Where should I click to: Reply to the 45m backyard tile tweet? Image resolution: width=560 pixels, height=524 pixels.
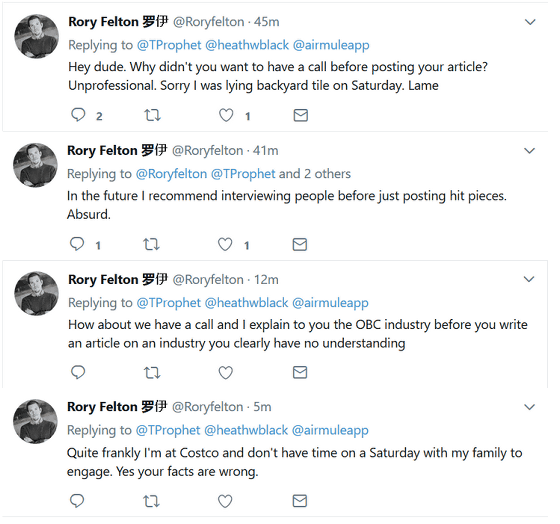tap(78, 115)
